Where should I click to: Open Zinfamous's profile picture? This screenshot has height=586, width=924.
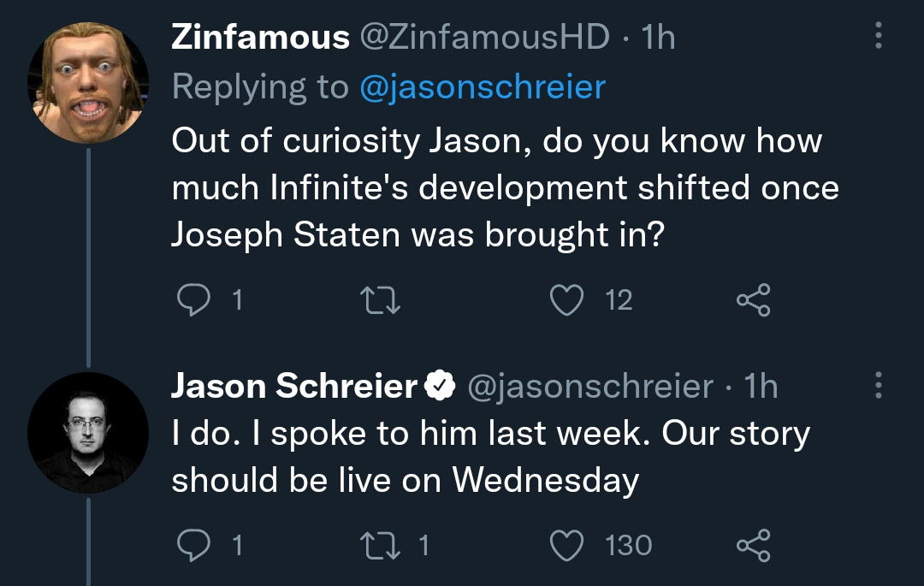tap(88, 82)
